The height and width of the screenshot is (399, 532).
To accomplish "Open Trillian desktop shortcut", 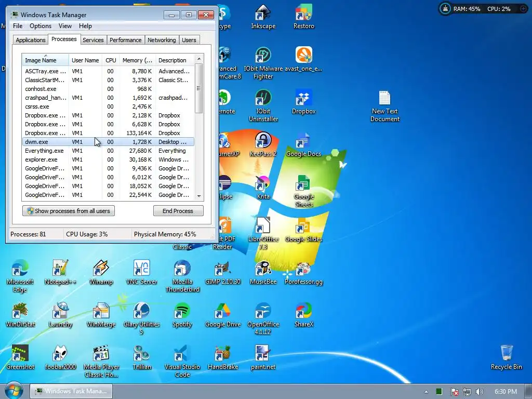I will click(x=141, y=357).
